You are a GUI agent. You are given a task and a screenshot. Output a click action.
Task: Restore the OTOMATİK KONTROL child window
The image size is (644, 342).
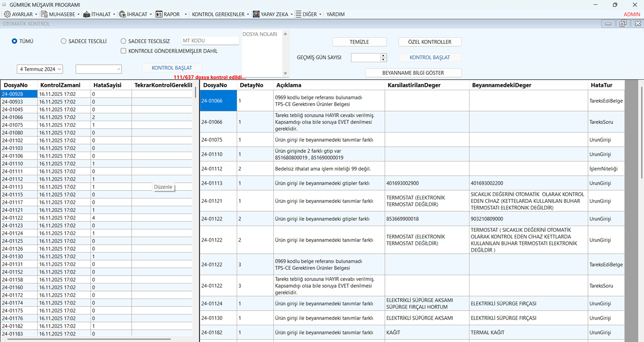[x=623, y=24]
